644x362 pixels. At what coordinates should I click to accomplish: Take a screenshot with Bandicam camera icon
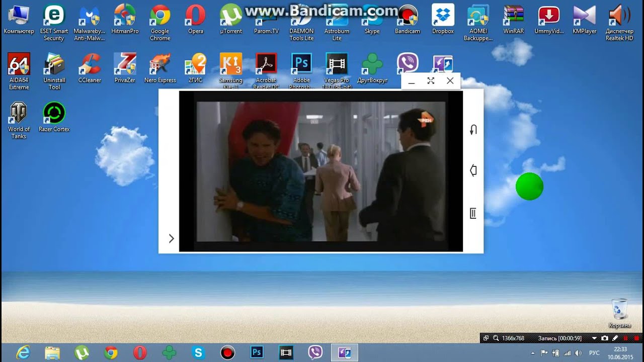coord(605,338)
